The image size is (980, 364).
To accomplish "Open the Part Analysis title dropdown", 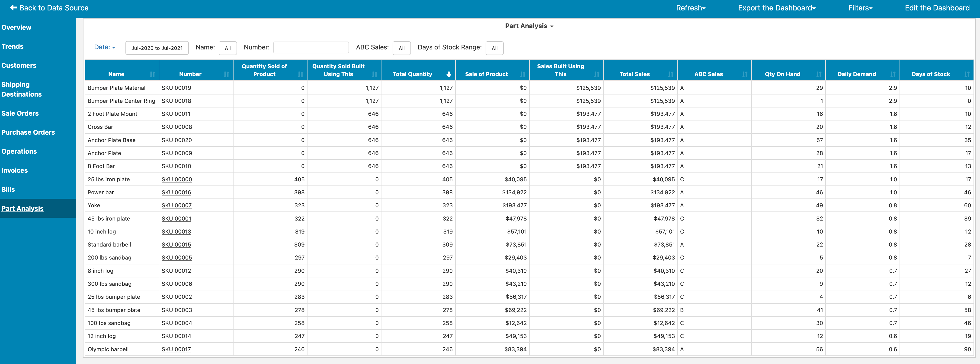I will click(529, 26).
